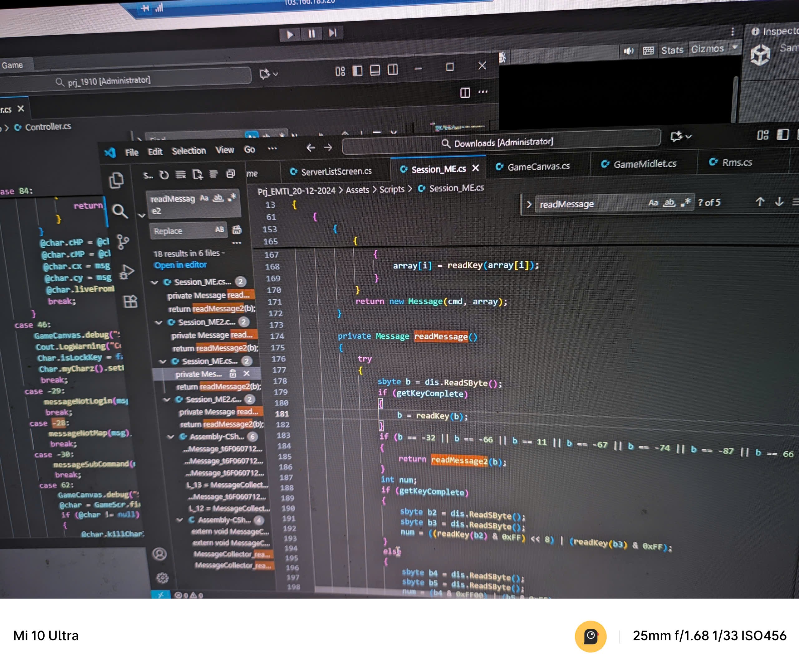Click the Clear search results icon
The height and width of the screenshot is (672, 799).
coord(180,175)
